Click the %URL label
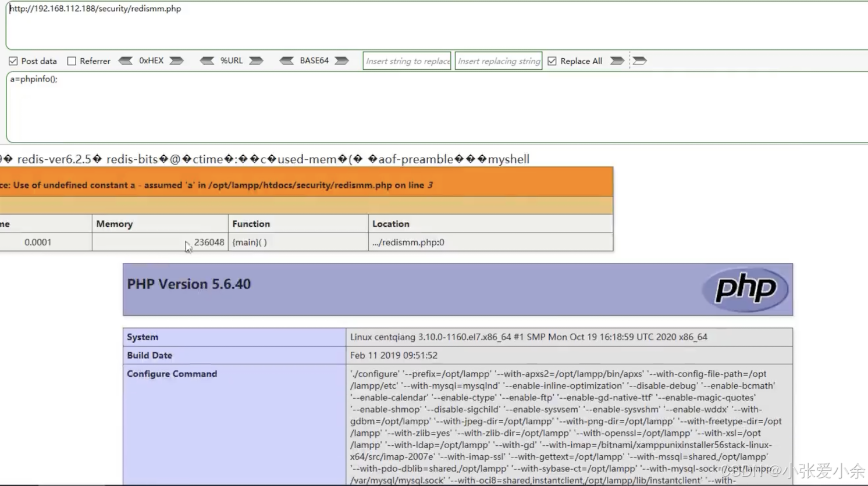This screenshot has width=868, height=486. click(232, 60)
